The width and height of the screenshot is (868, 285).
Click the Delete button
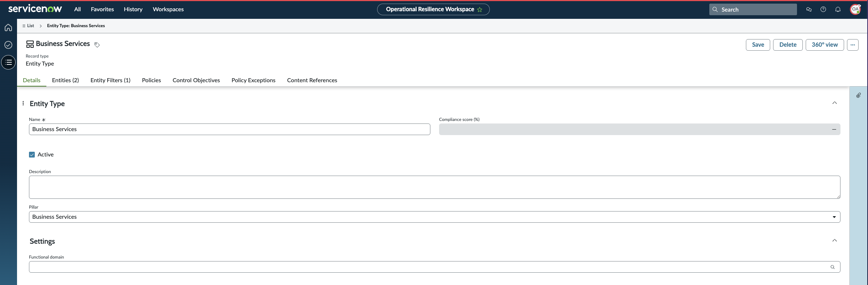click(788, 45)
